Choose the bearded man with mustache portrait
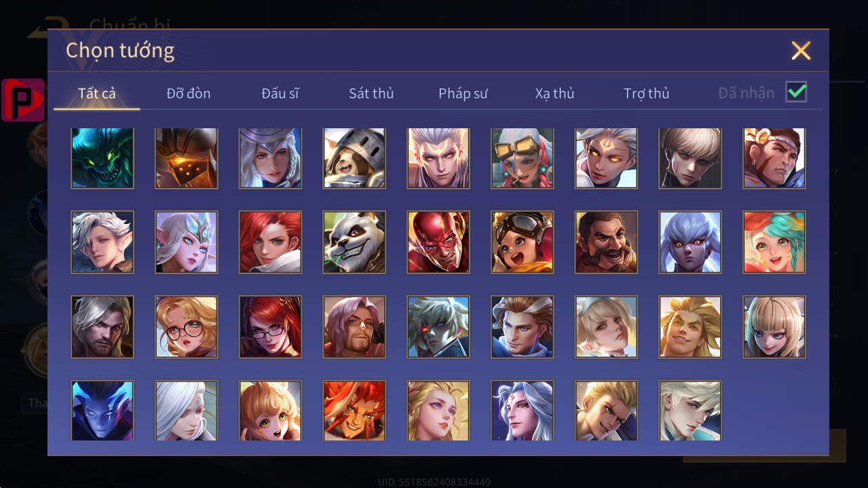 (606, 242)
